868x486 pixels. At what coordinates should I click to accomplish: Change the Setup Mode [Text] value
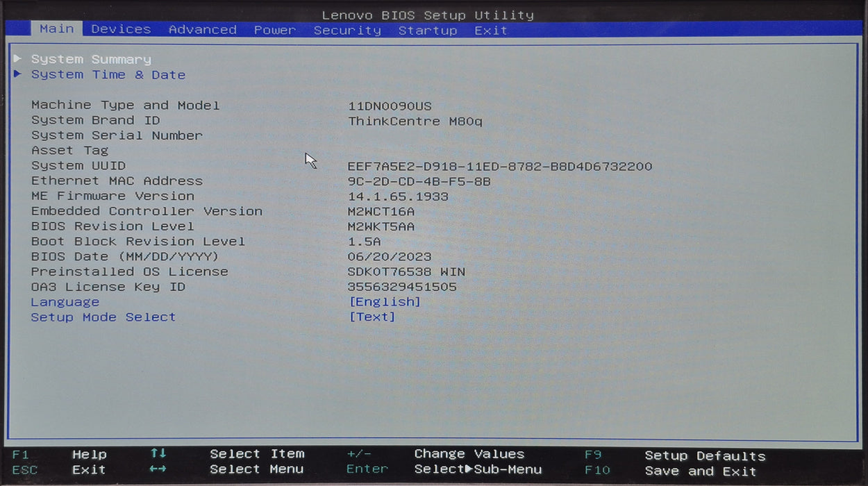[372, 317]
